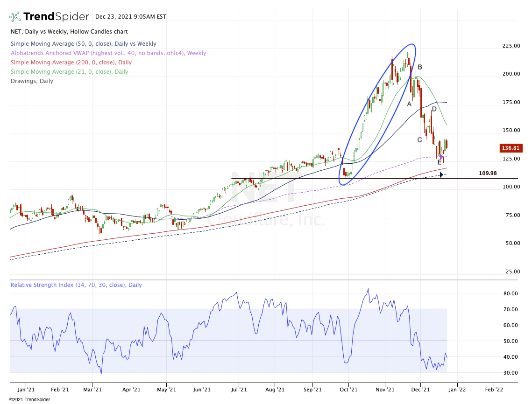Image resolution: width=532 pixels, height=404 pixels.
Task: Click the Feb '21 date axis label
Action: click(60, 390)
